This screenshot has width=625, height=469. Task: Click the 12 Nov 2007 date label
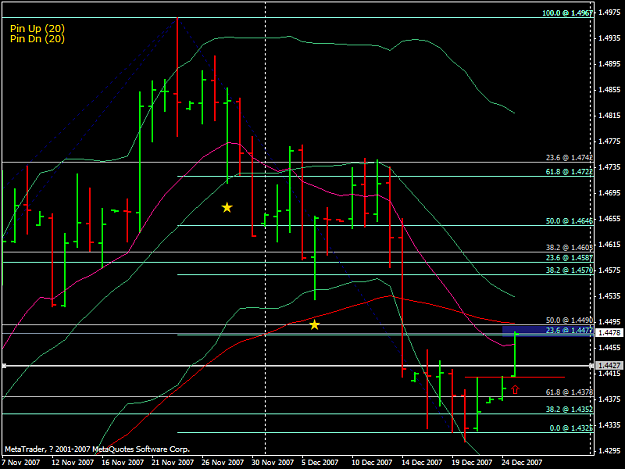click(x=73, y=462)
